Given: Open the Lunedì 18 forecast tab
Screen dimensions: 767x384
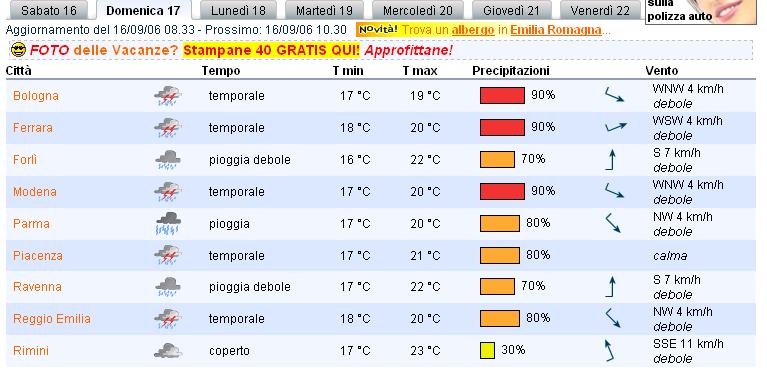Looking at the screenshot, I should point(238,10).
